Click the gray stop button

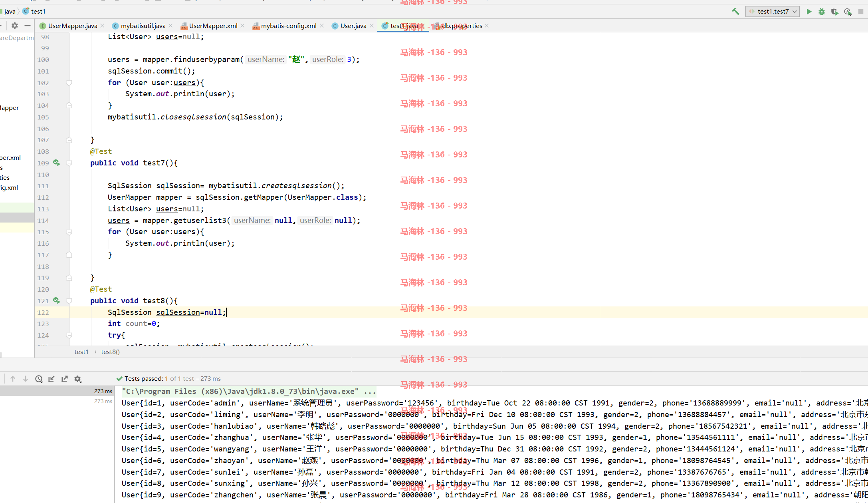pos(861,12)
